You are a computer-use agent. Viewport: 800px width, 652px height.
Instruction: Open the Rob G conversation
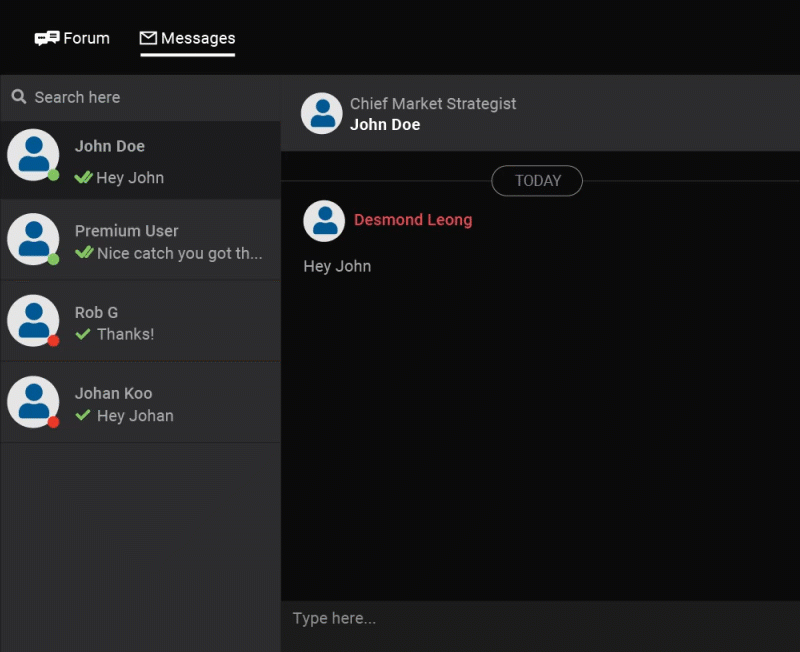[140, 321]
